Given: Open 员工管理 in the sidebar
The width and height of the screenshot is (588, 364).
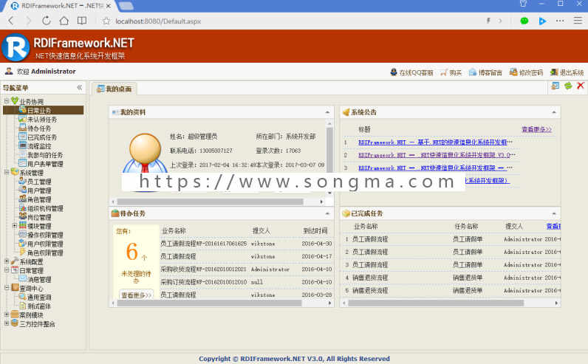Looking at the screenshot, I should click(x=39, y=182).
